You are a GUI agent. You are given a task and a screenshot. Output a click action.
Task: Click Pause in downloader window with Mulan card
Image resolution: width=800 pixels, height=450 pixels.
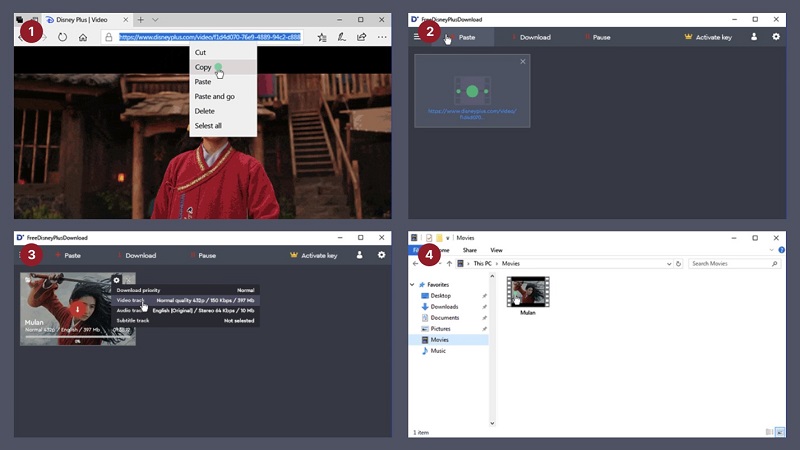(203, 256)
